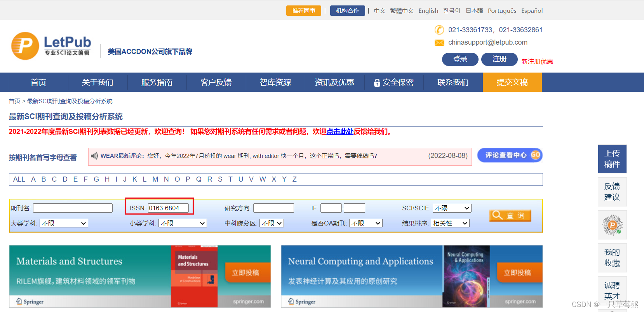Open the 小类学科 dropdown

[183, 224]
